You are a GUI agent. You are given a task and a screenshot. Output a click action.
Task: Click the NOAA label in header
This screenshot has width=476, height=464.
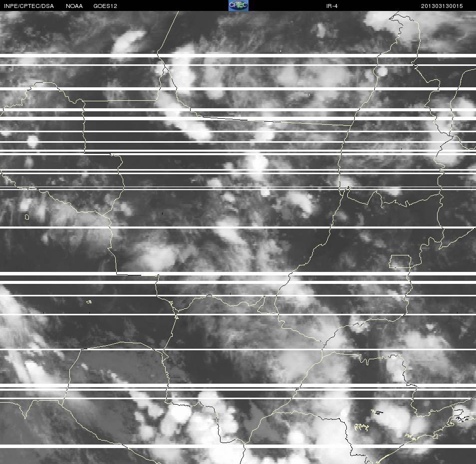click(x=74, y=6)
